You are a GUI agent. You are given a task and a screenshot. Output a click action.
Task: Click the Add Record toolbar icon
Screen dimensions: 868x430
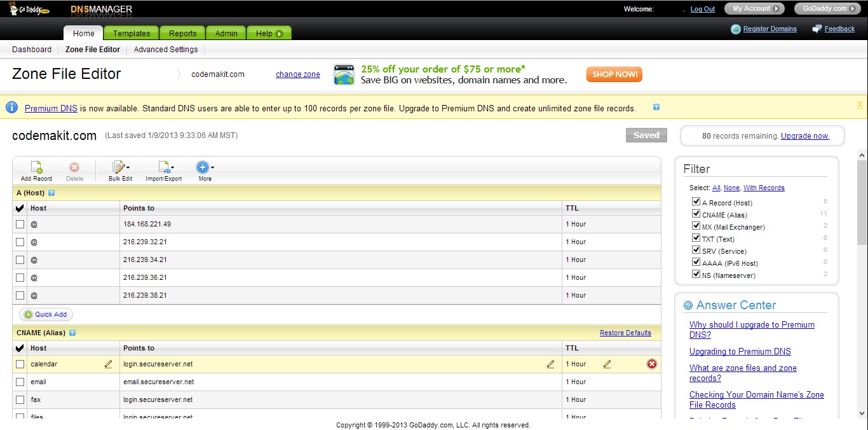point(36,167)
